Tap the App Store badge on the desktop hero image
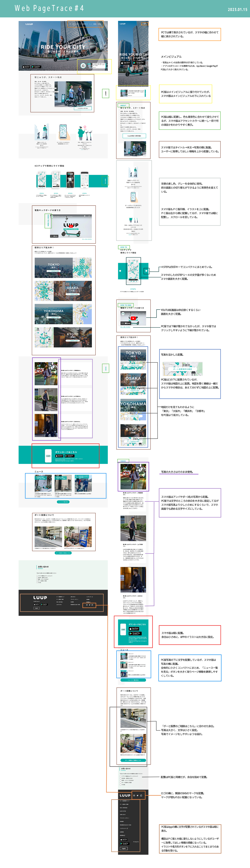This screenshot has width=250, height=868. 26,67
